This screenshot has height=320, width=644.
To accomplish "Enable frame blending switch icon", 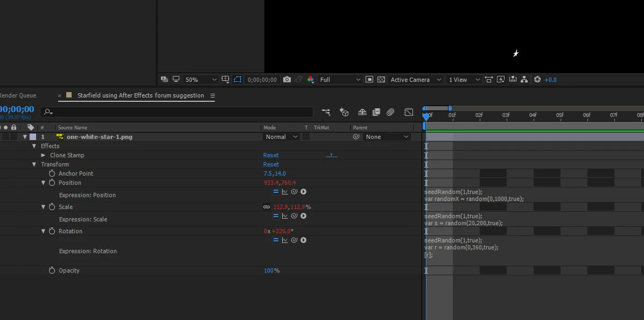I will coord(376,112).
